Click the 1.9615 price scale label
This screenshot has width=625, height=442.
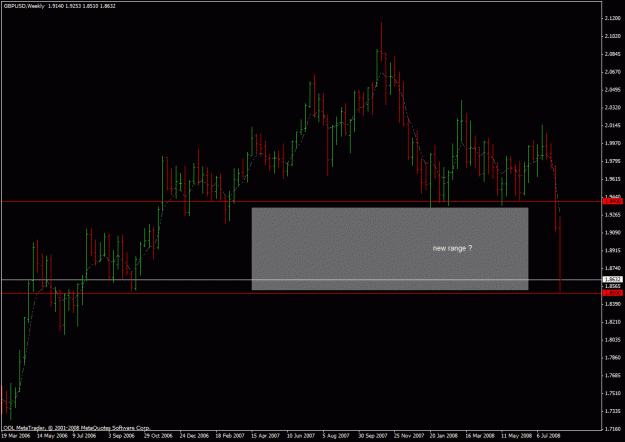click(613, 179)
